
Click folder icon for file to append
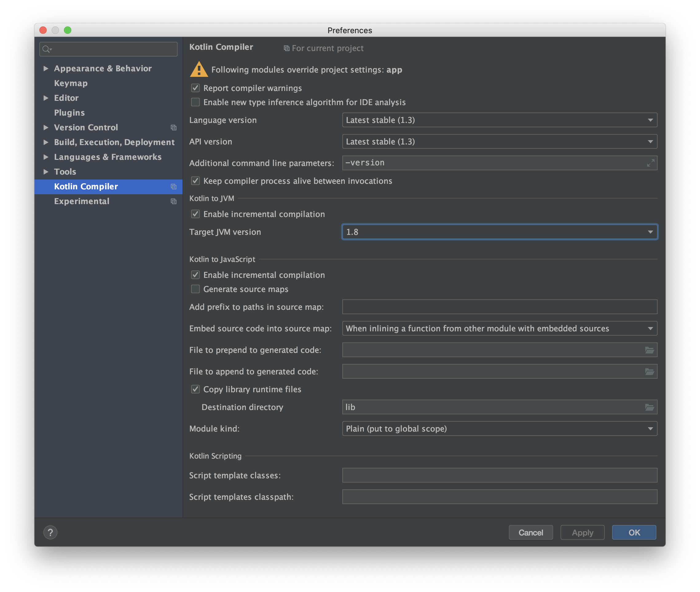(x=649, y=372)
